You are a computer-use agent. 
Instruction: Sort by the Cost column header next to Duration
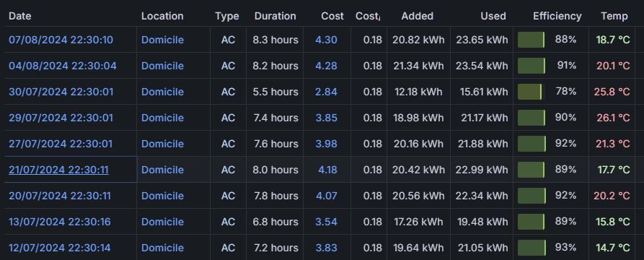332,16
